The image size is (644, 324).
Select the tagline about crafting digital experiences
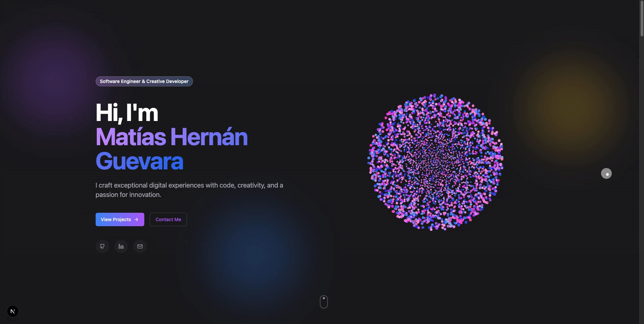tap(189, 190)
